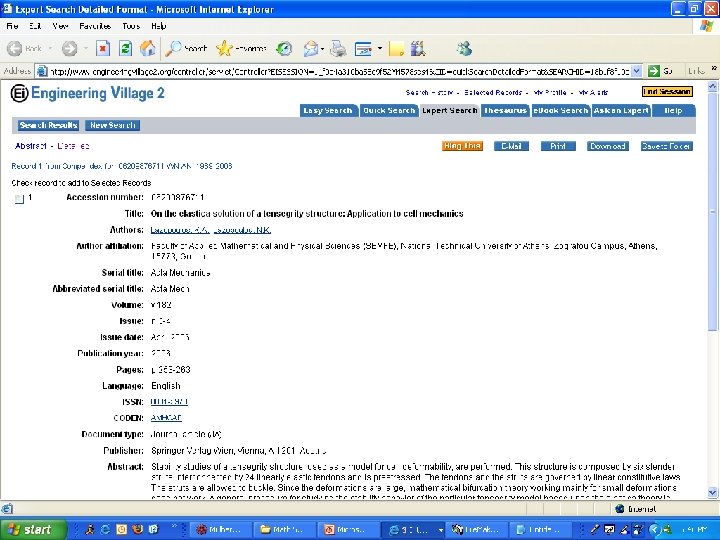Click the page scroll down arrow
The width and height of the screenshot is (720, 540).
pos(712,493)
